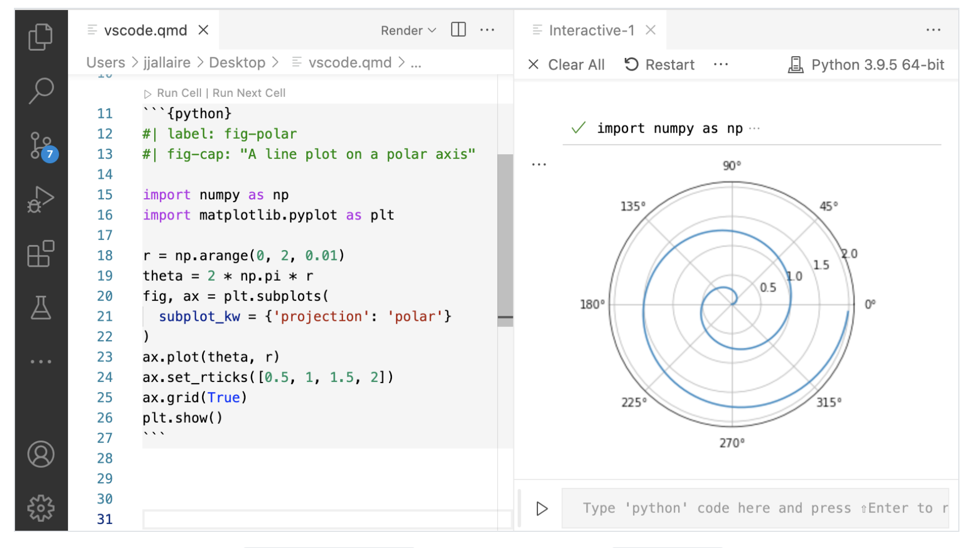
Task: Restart the Python kernel
Action: pos(660,65)
